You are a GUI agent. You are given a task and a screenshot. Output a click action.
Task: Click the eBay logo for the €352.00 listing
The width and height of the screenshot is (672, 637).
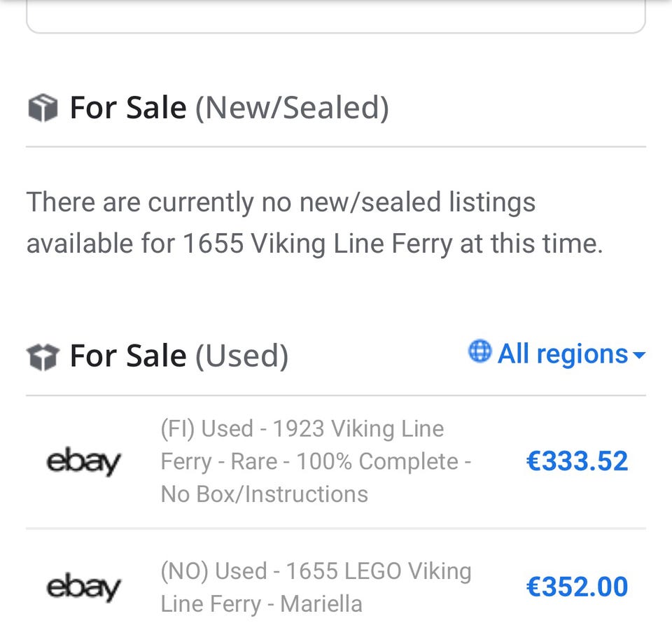tap(83, 587)
